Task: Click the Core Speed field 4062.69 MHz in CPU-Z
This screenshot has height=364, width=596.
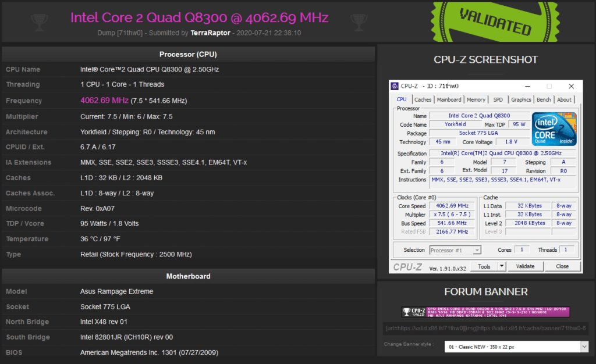Action: (x=452, y=206)
